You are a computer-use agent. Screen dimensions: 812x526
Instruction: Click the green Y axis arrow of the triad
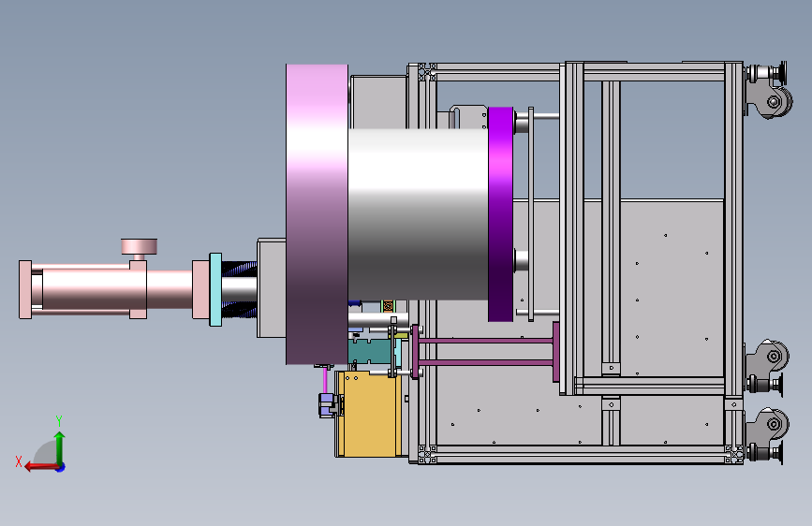[60, 446]
